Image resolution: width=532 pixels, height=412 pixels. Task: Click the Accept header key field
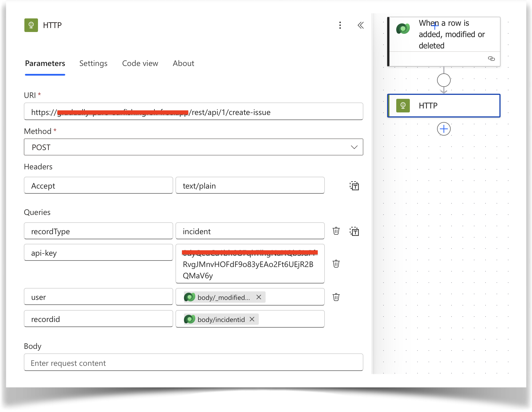tap(98, 185)
